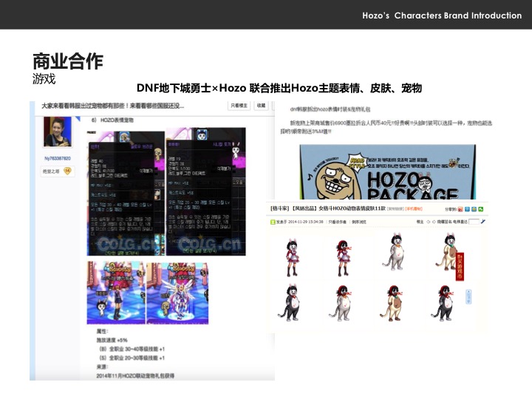
Task: Select the slide heading 商业合作
Action: 68,61
